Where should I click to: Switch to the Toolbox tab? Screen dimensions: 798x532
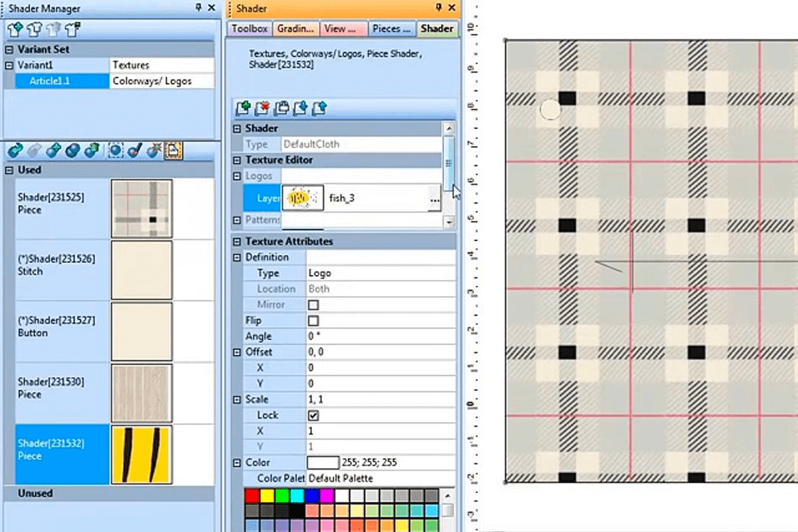tap(249, 29)
